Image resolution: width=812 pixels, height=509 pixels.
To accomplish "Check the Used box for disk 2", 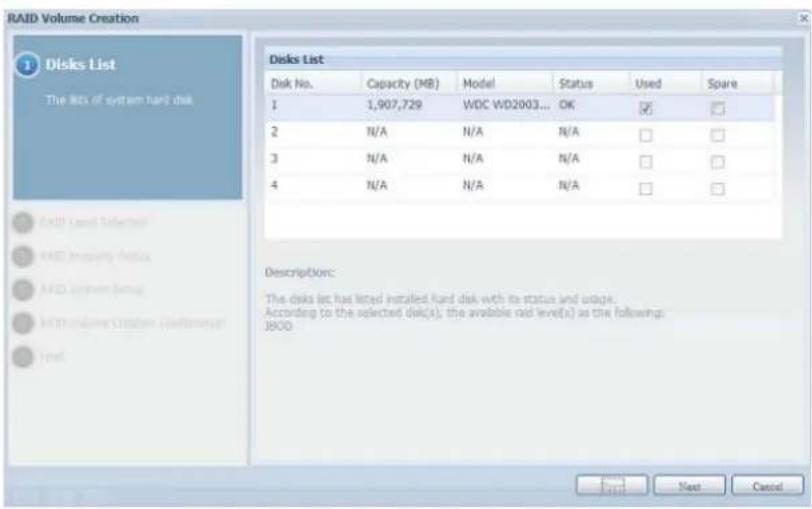I will point(645,135).
